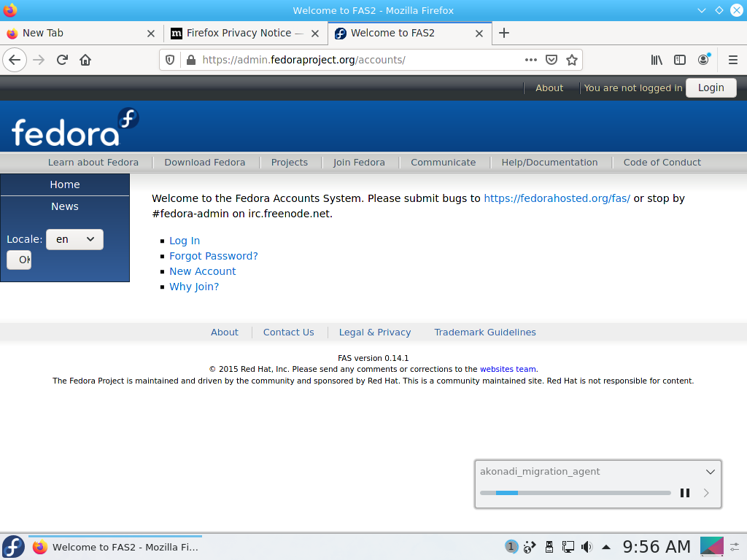Open the Fedora application launcher
Viewport: 747px width, 560px height.
tap(13, 547)
